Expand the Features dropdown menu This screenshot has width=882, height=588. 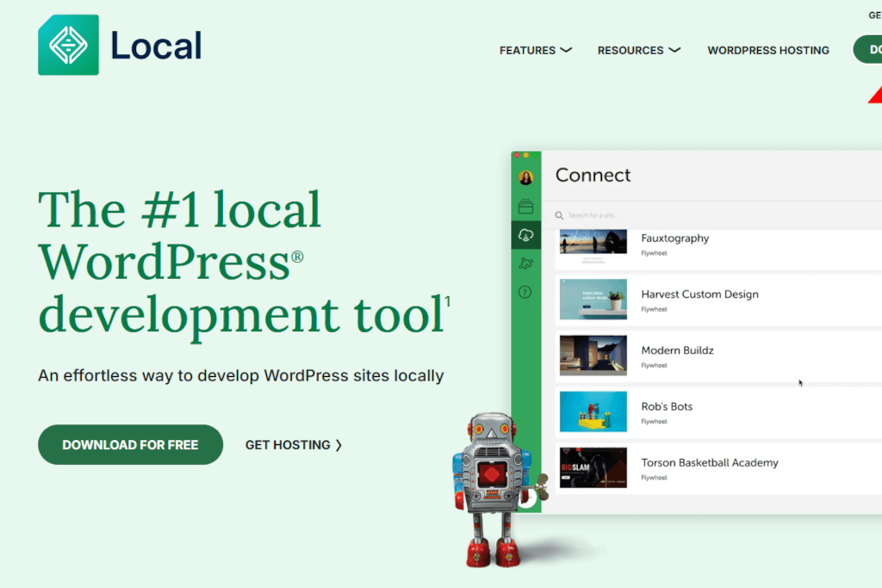(x=535, y=50)
